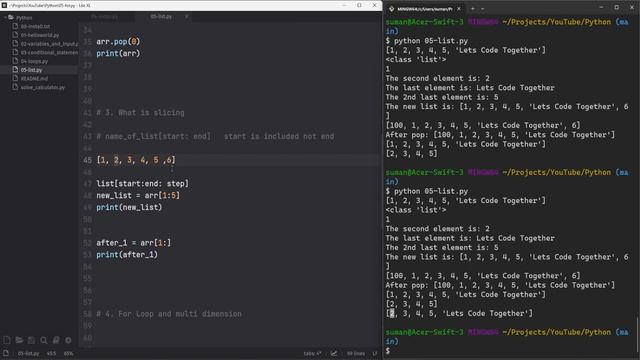Screen dimensions: 640x360
Task: Close the 05-list.py editor tab
Action: (x=187, y=17)
